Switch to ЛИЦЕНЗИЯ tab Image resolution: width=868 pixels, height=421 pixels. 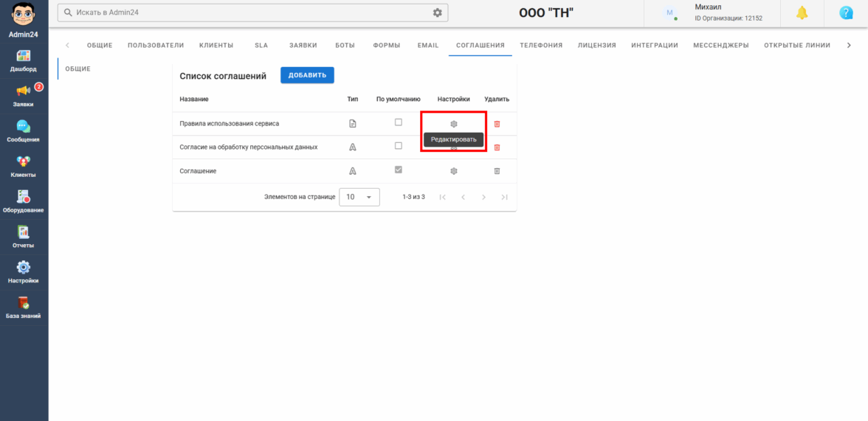(x=596, y=46)
